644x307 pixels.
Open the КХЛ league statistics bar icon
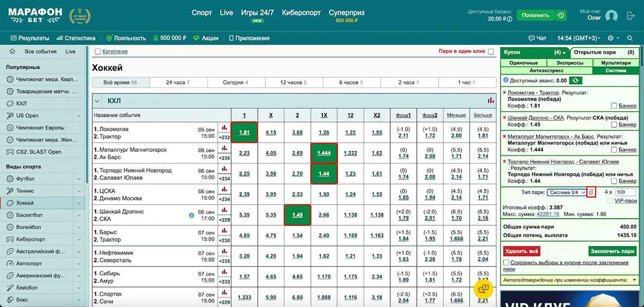coord(490,100)
